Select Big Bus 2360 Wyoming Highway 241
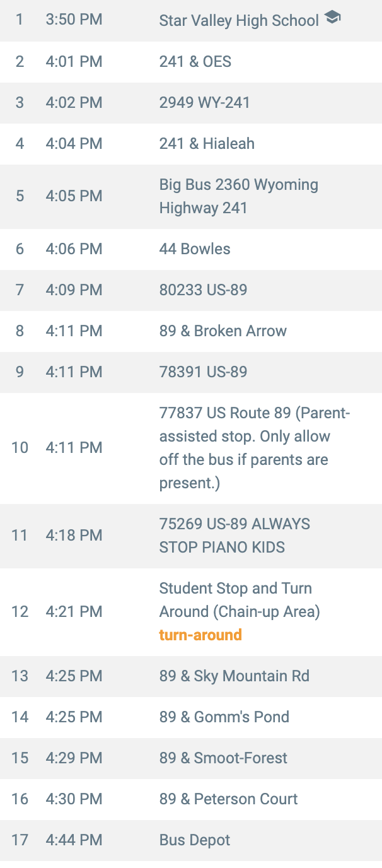The image size is (382, 868). tap(238, 196)
